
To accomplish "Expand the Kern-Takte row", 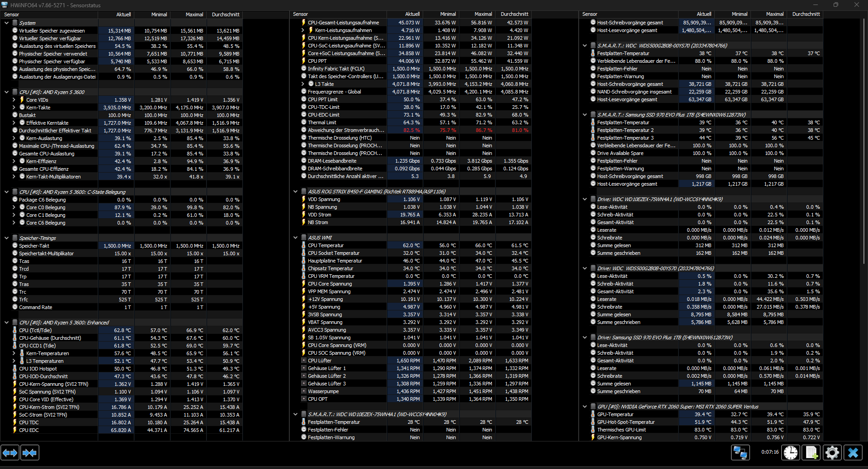I will click(x=14, y=108).
